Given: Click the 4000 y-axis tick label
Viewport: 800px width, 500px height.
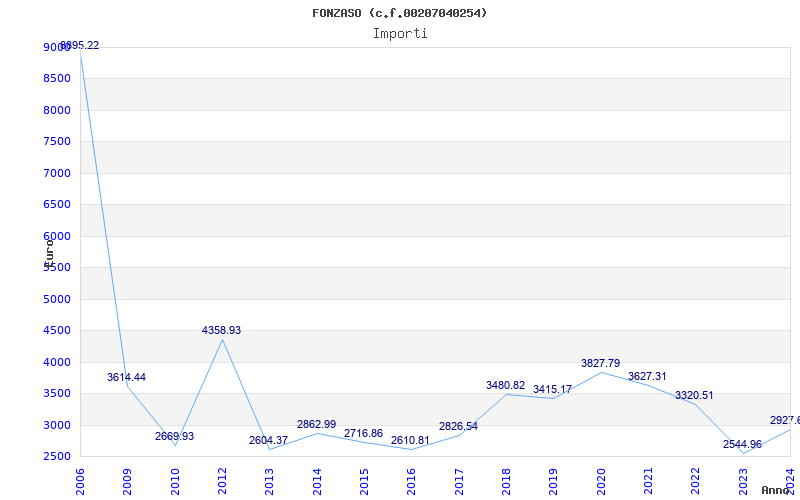Looking at the screenshot, I should pyautogui.click(x=57, y=362).
